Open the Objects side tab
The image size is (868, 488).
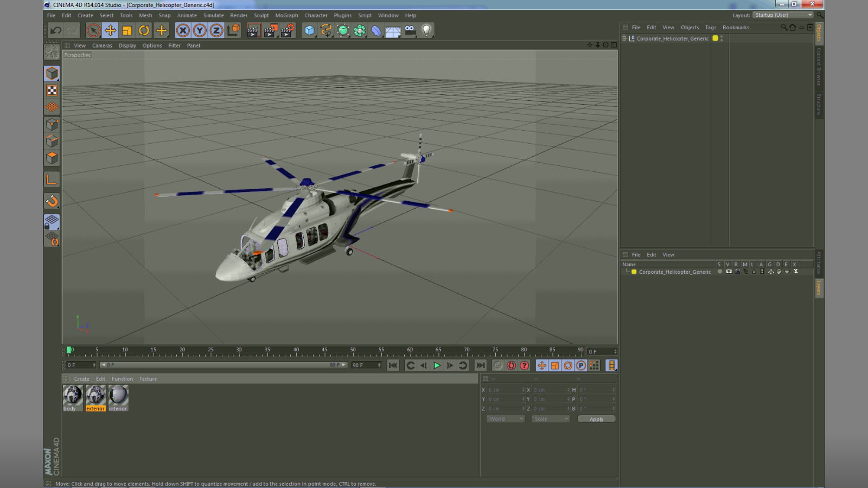(x=819, y=33)
